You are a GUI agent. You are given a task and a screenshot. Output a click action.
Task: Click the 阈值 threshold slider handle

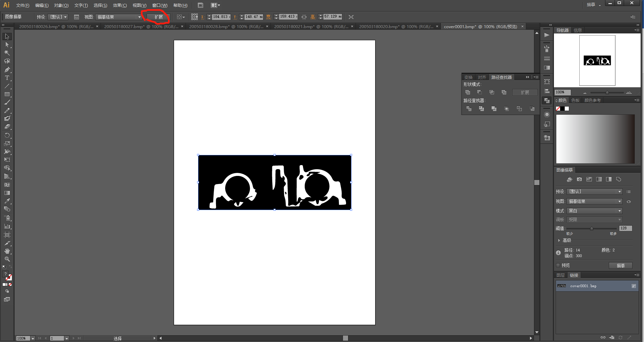592,228
